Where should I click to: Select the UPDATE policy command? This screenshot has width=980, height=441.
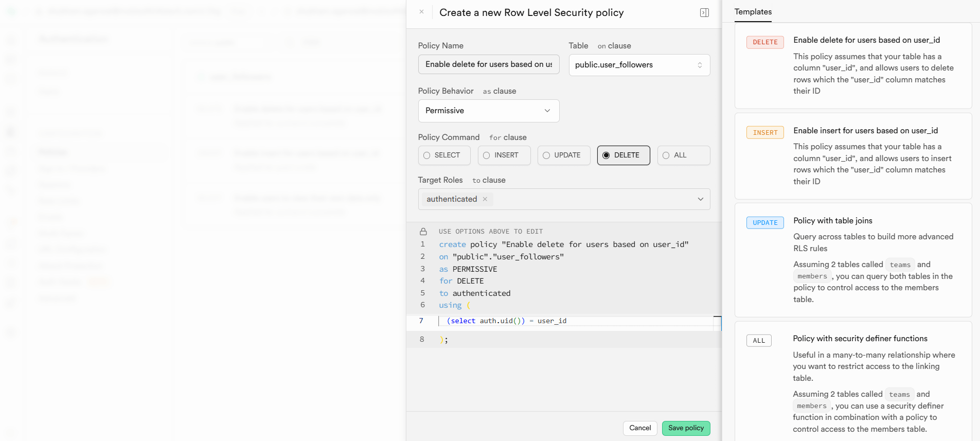coord(564,155)
